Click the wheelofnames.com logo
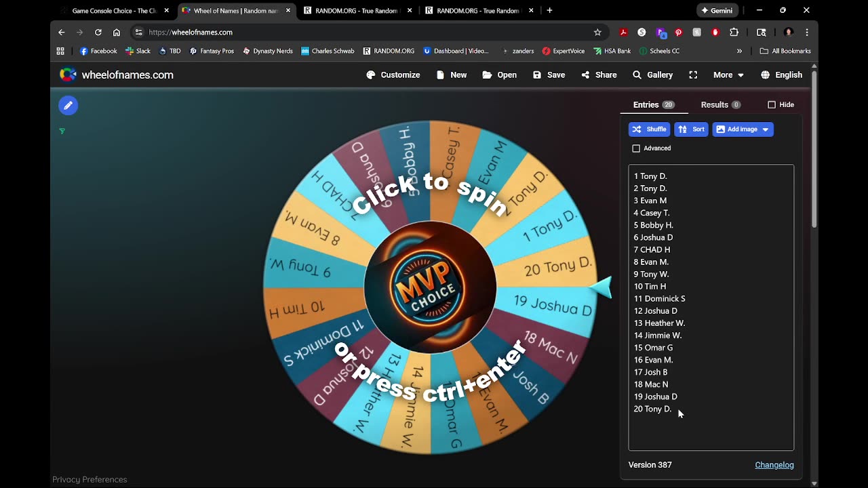Viewport: 868px width, 488px height. click(x=117, y=75)
